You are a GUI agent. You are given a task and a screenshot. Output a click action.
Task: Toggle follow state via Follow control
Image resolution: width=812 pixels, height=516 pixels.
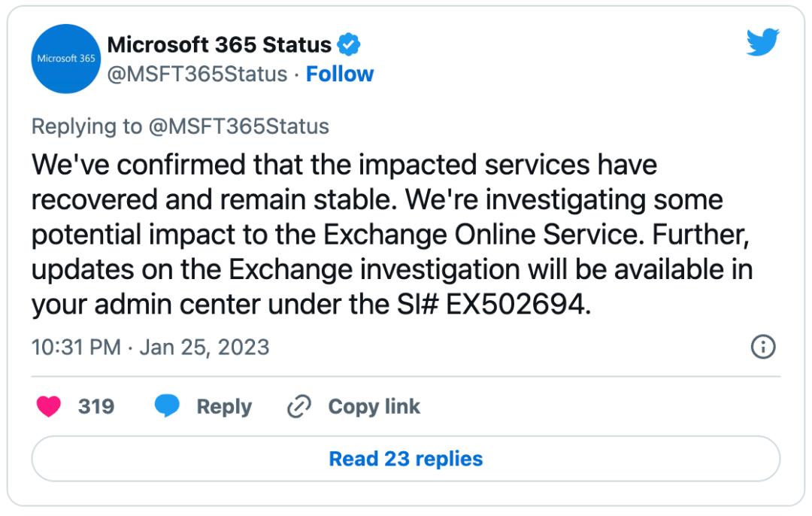340,74
